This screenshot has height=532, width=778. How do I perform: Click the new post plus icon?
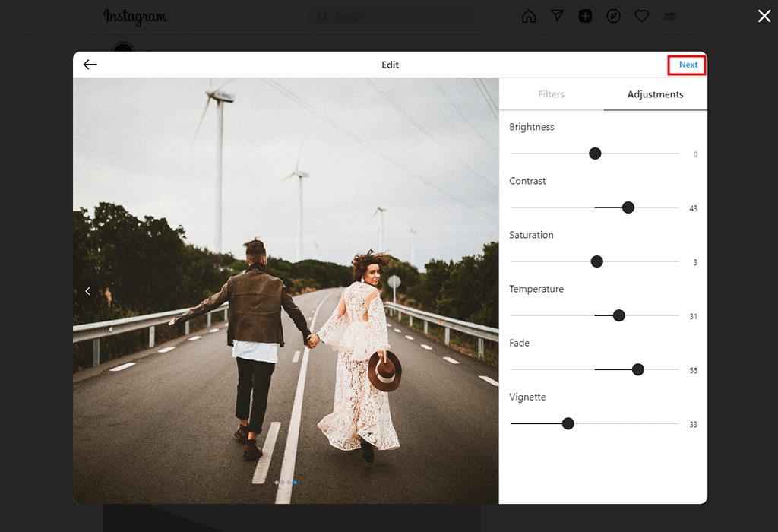586,17
